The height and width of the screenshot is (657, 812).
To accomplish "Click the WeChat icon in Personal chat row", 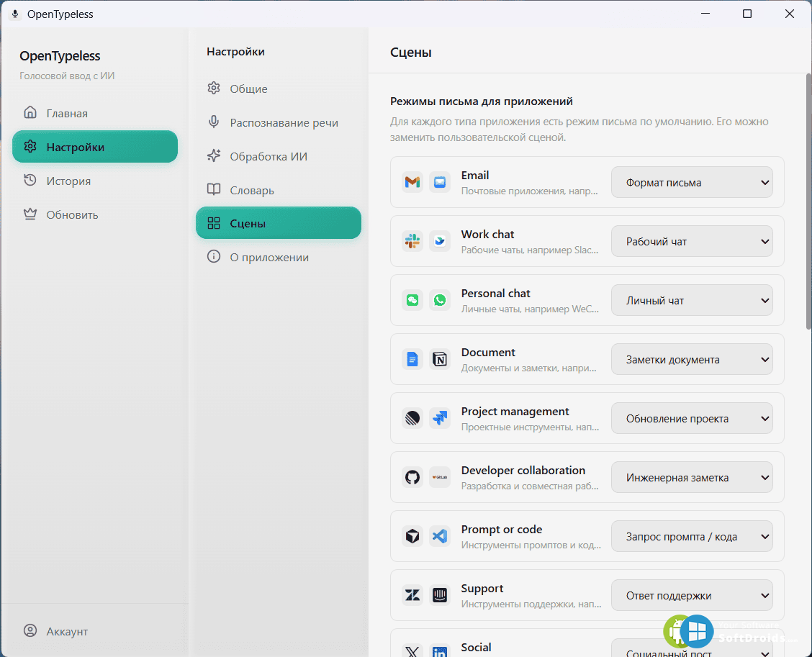I will (412, 300).
